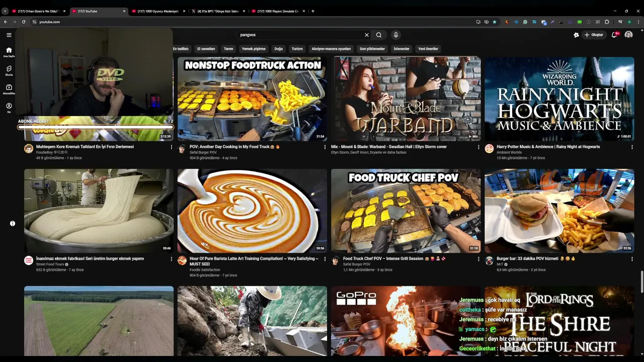Open options for POV: Another Day Cooking video
Viewport: 644px width, 362px height.
[325, 147]
